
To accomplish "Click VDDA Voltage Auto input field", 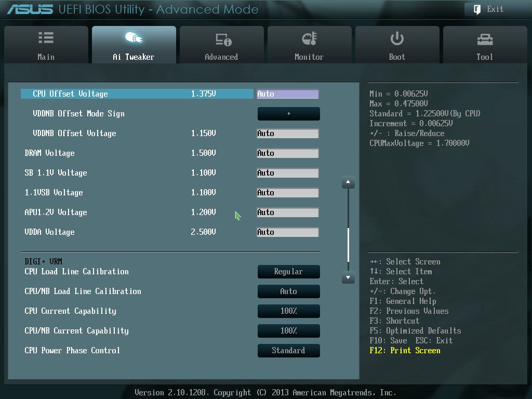I will click(x=288, y=232).
